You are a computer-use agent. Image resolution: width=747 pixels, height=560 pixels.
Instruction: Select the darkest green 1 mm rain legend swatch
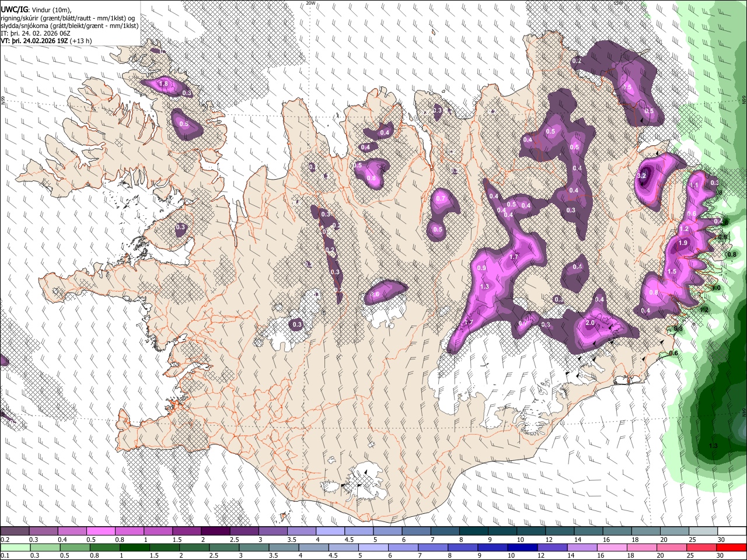tap(135, 548)
